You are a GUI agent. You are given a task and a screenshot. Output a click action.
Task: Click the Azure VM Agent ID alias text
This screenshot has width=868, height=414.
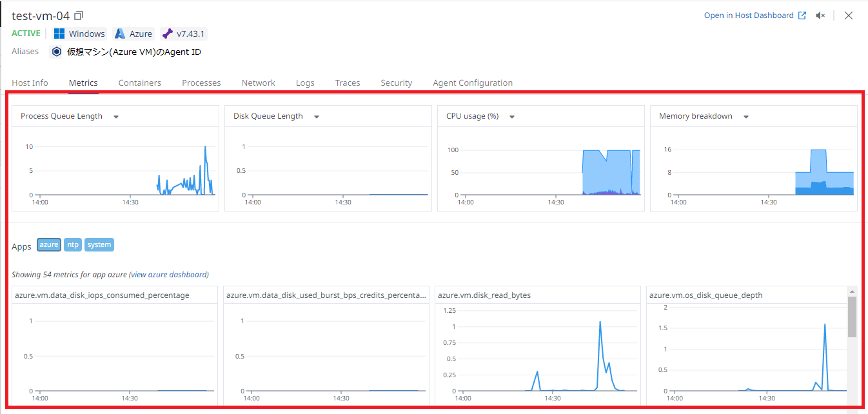pyautogui.click(x=134, y=52)
